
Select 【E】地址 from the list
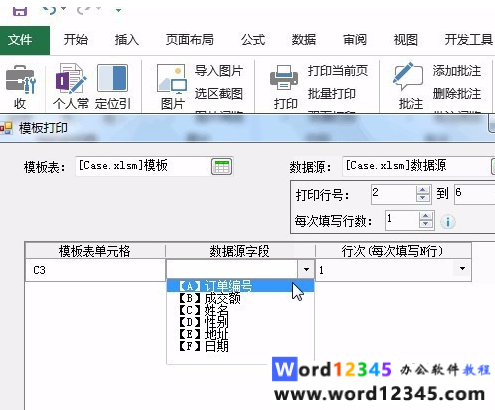[x=240, y=334]
